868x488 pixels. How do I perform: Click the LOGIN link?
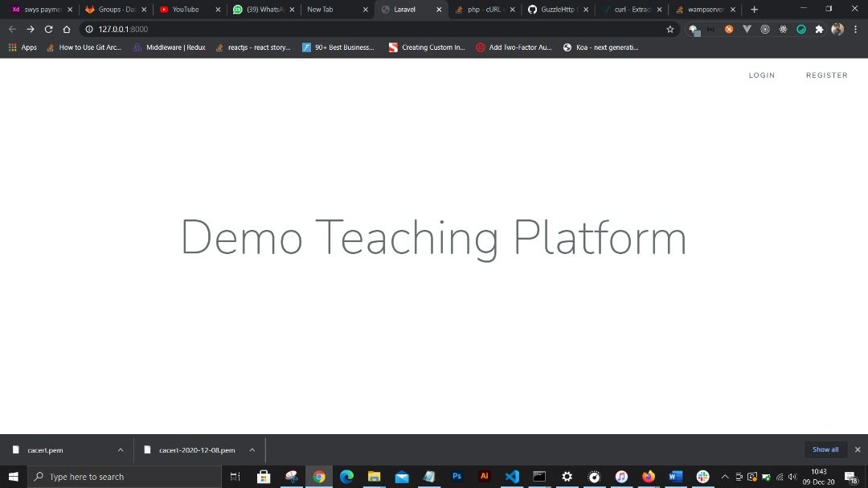tap(762, 76)
